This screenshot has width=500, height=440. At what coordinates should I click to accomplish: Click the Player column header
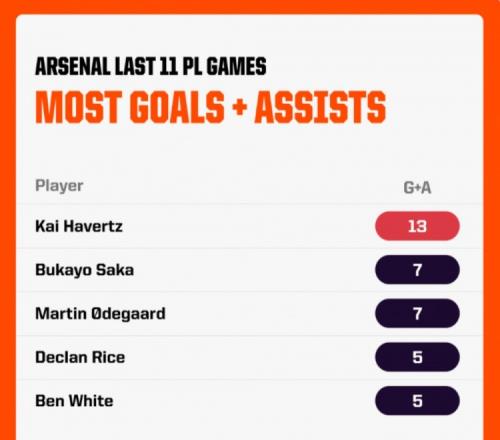click(59, 186)
